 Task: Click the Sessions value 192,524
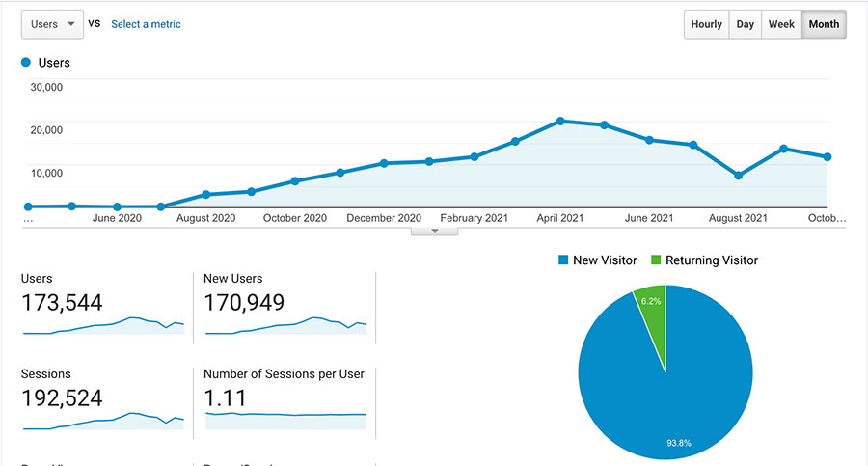click(x=62, y=397)
